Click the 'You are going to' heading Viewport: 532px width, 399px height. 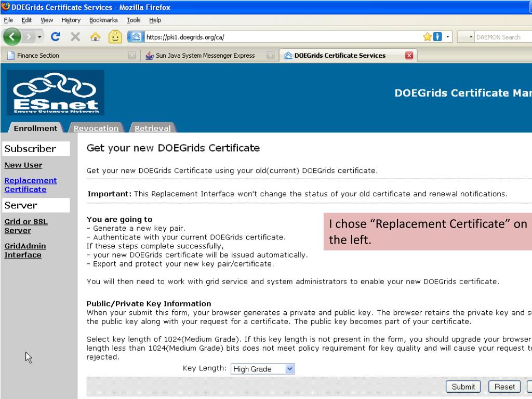119,219
